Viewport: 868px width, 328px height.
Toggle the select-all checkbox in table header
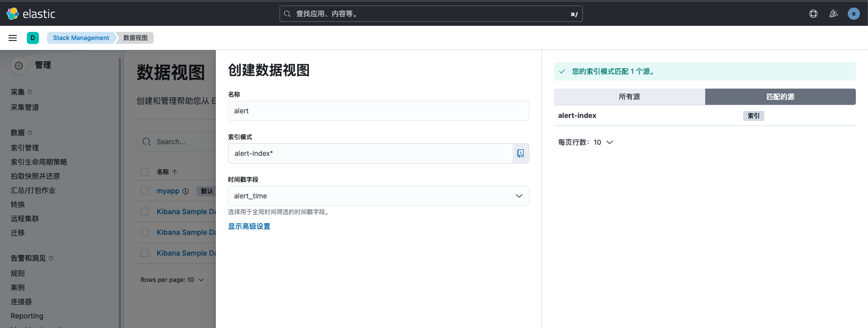pos(145,172)
